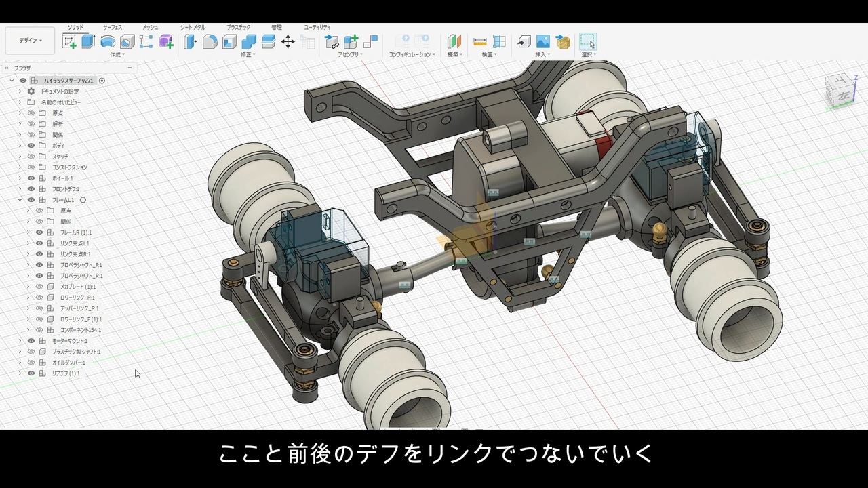Collapse the フレームL:1 tree node
This screenshot has width=868, height=488.
[20, 200]
